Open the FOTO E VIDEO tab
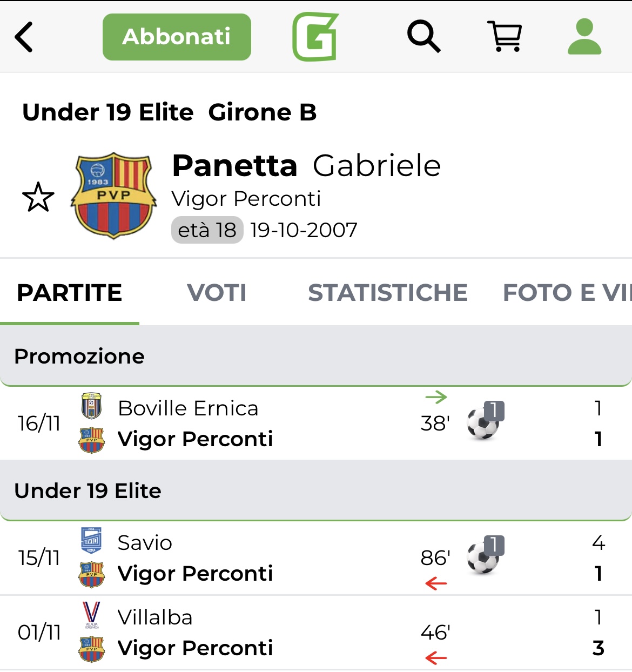This screenshot has width=632, height=672. click(566, 293)
